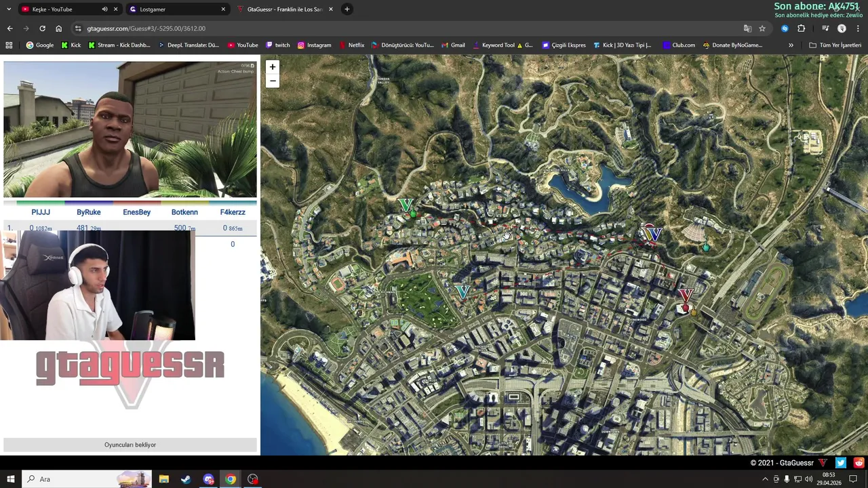Bookmark this page with the star icon
The width and height of the screenshot is (868, 488).
point(762,28)
